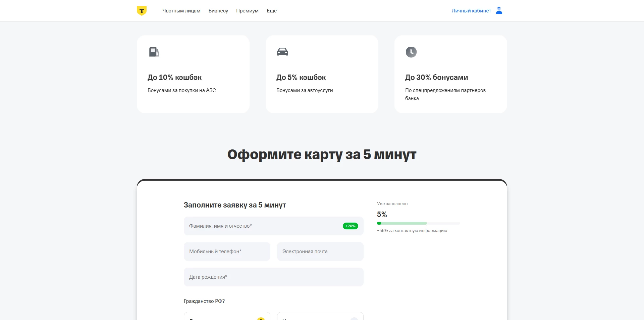
Task: Click the До 10% кэшбэк card
Action: [193, 74]
